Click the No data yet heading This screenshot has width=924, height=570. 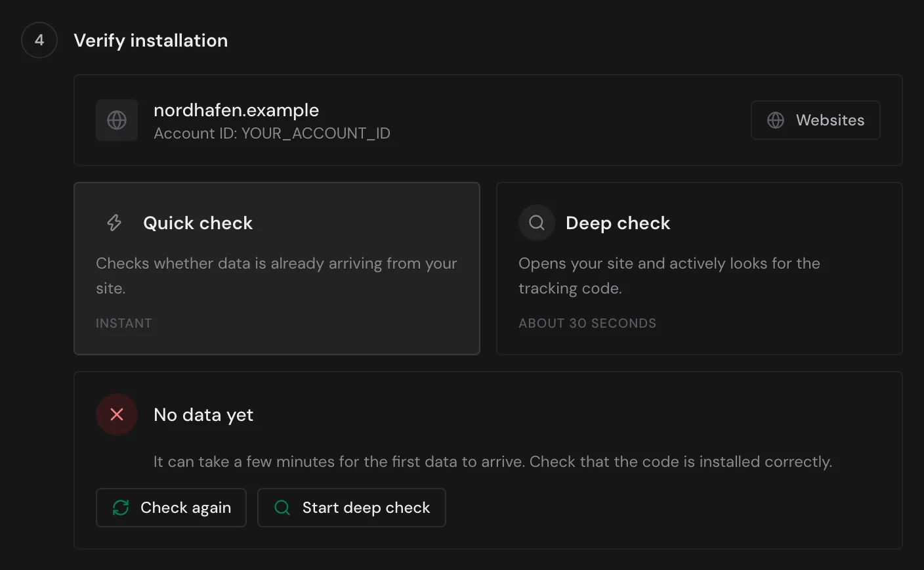pyautogui.click(x=203, y=415)
